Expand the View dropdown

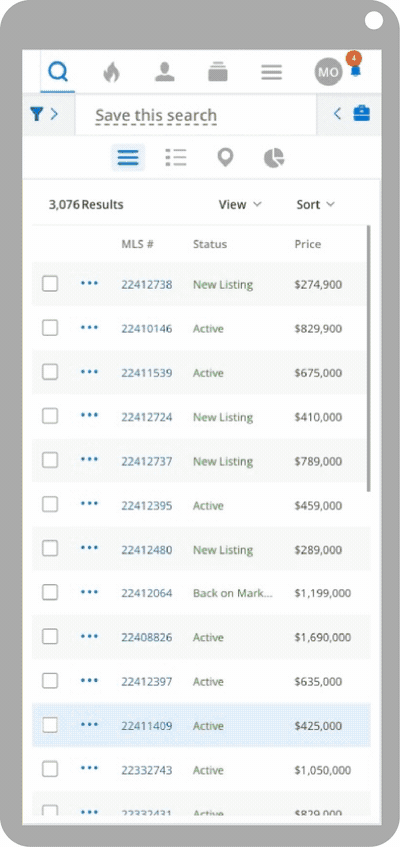point(240,205)
